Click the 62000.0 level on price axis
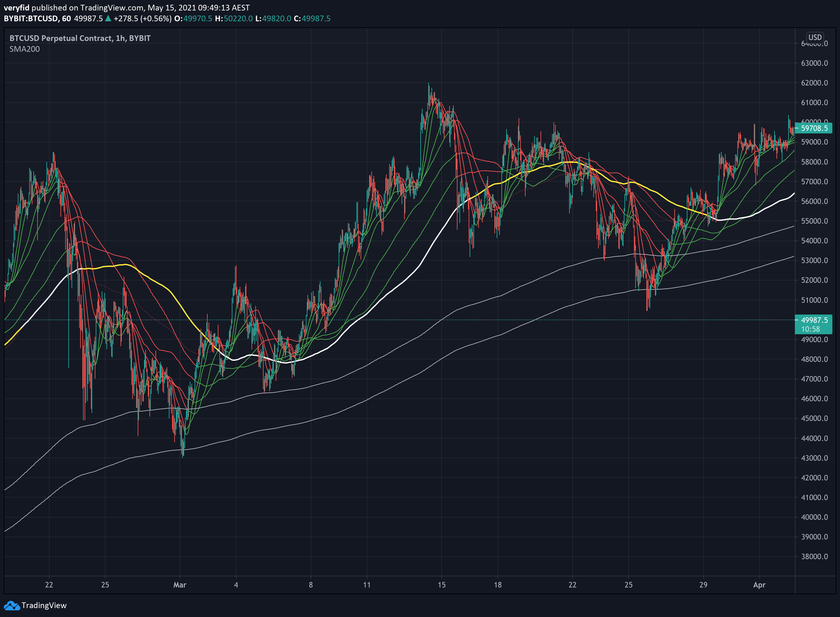The width and height of the screenshot is (840, 617). 815,83
